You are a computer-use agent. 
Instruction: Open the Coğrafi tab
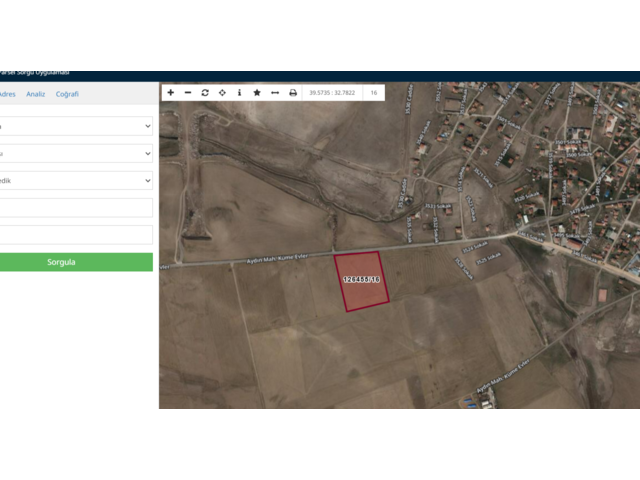pyautogui.click(x=67, y=94)
